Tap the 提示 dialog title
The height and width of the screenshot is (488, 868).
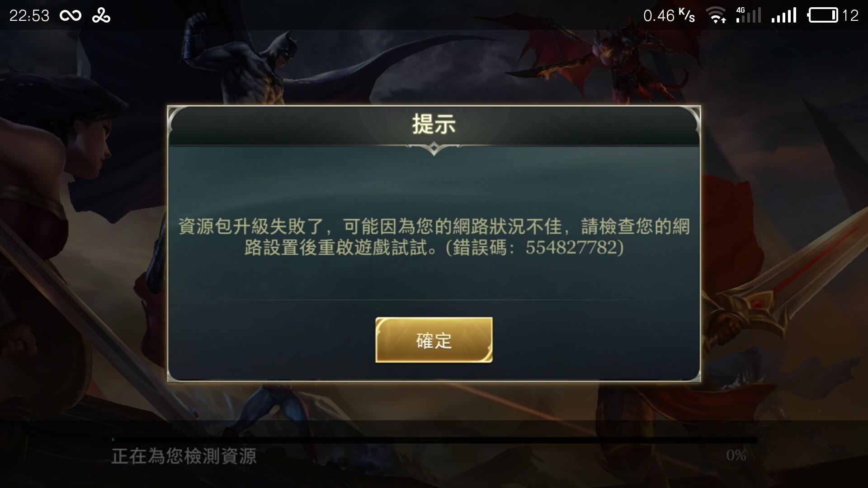pyautogui.click(x=434, y=124)
